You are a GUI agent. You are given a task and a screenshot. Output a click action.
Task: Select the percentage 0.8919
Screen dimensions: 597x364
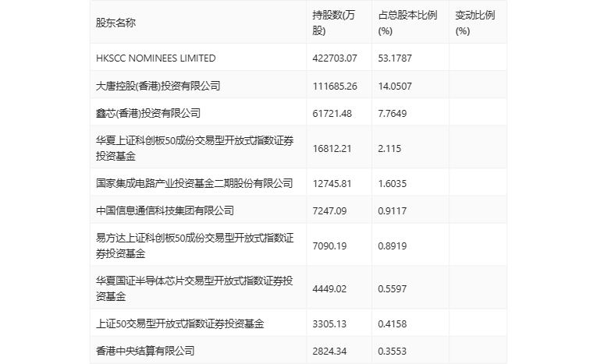click(x=393, y=246)
